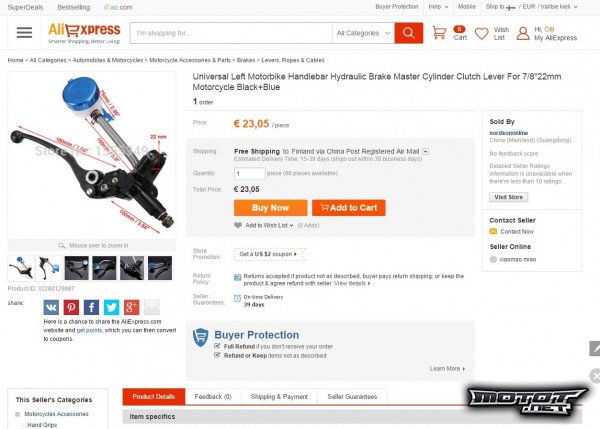Click the Visit Store button
This screenshot has height=429, width=600.
click(509, 197)
